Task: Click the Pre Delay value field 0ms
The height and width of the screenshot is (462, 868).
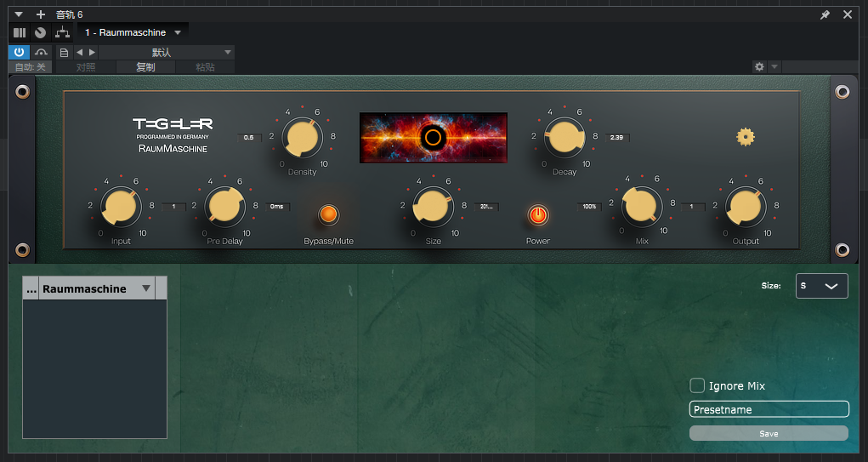Action: 277,207
